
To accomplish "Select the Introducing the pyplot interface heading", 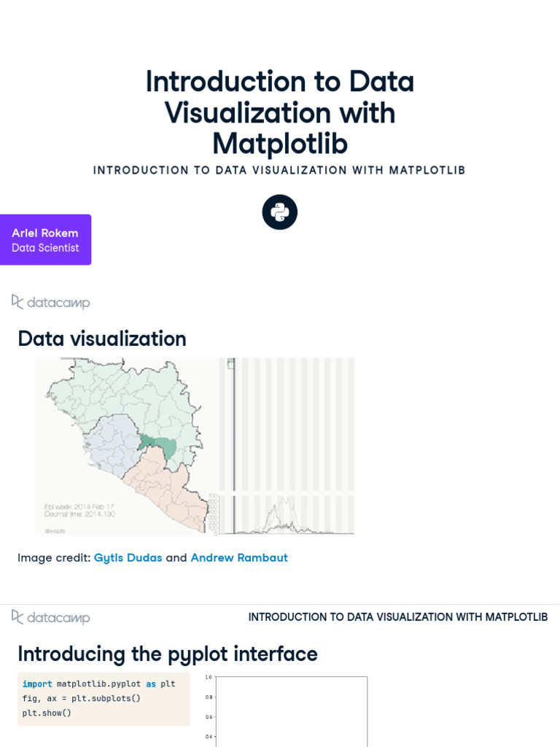I will click(x=168, y=654).
